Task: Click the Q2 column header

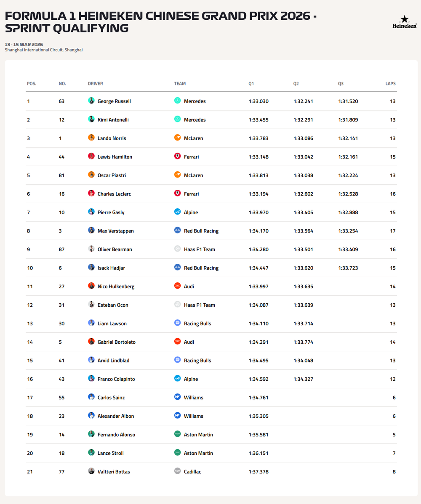Action: (296, 84)
